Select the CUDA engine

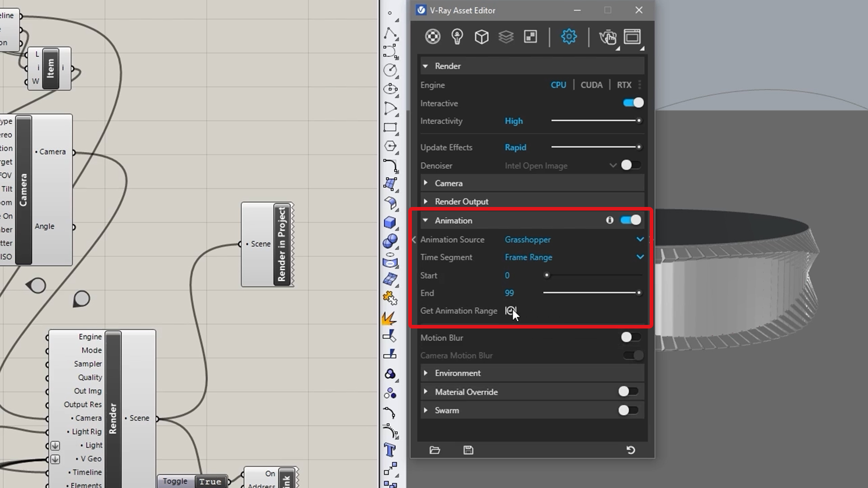tap(591, 85)
